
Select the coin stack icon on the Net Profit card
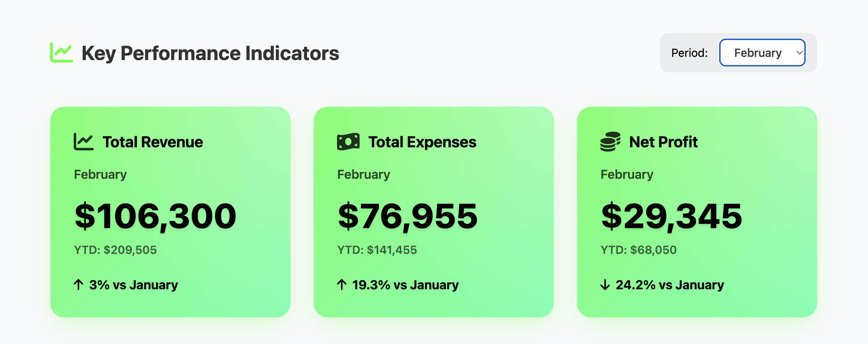(x=610, y=142)
